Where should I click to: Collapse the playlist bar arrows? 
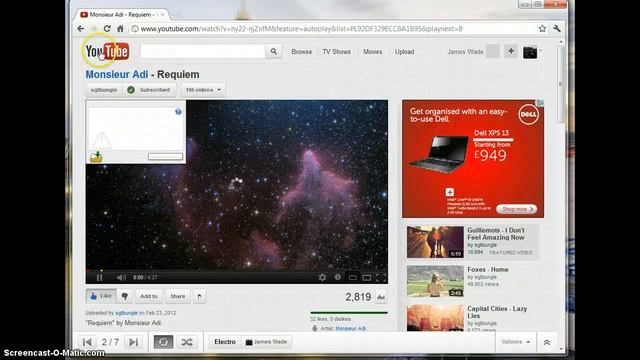point(547,342)
